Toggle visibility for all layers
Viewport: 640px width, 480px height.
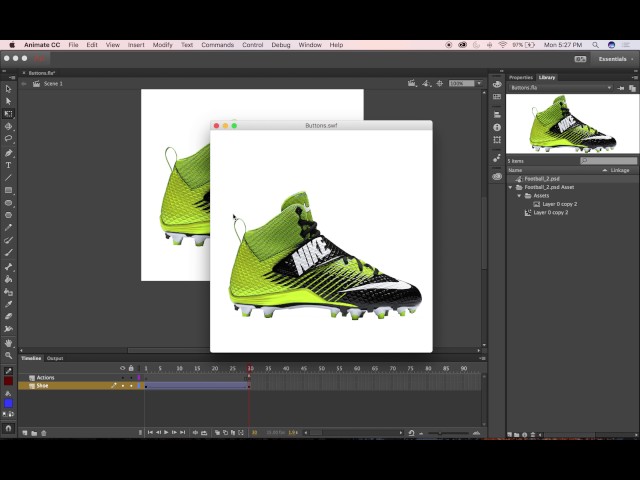(x=122, y=368)
